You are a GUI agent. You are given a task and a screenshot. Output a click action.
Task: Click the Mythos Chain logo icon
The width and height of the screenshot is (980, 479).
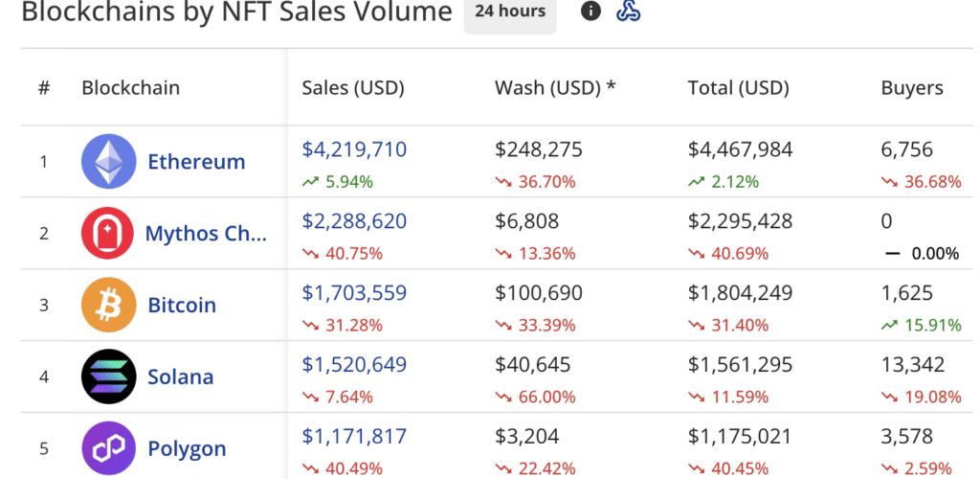tap(108, 233)
